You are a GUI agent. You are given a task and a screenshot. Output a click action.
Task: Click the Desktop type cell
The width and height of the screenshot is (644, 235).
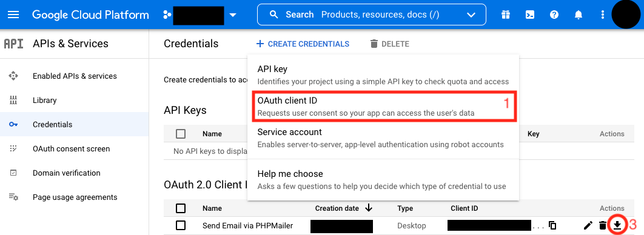(412, 225)
